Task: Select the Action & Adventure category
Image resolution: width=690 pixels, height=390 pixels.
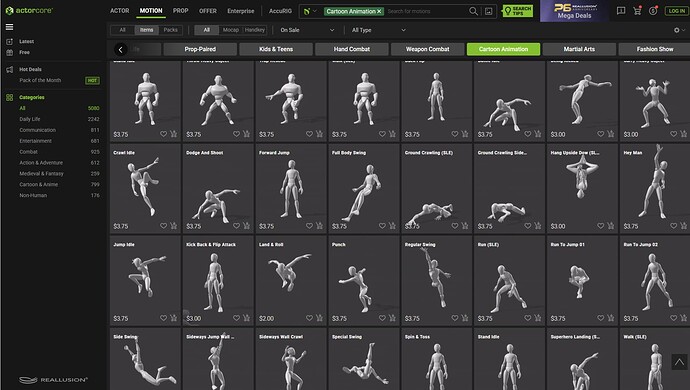Action: point(41,163)
